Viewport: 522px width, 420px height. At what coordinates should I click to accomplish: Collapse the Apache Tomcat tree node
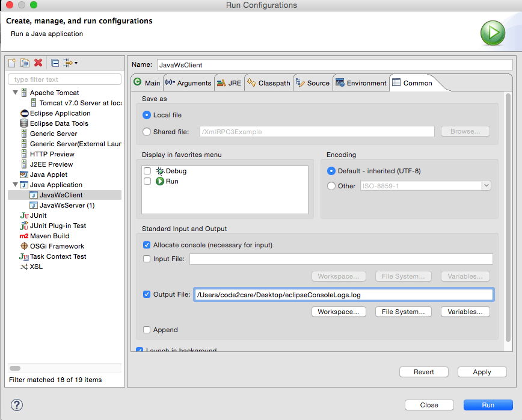point(14,93)
